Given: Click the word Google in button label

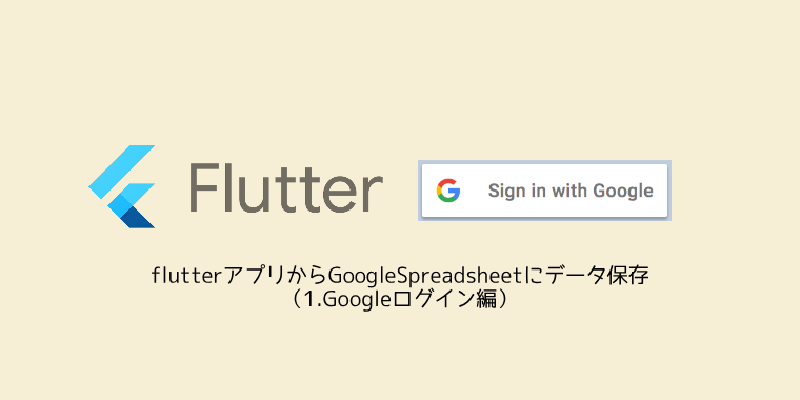Looking at the screenshot, I should coord(625,190).
